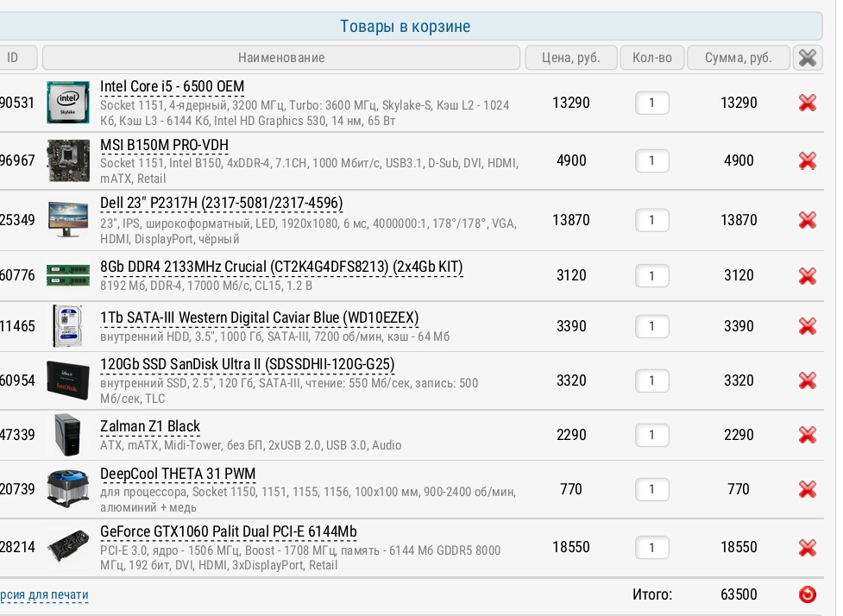
Task: Click the Кол-во column header
Action: 652,58
